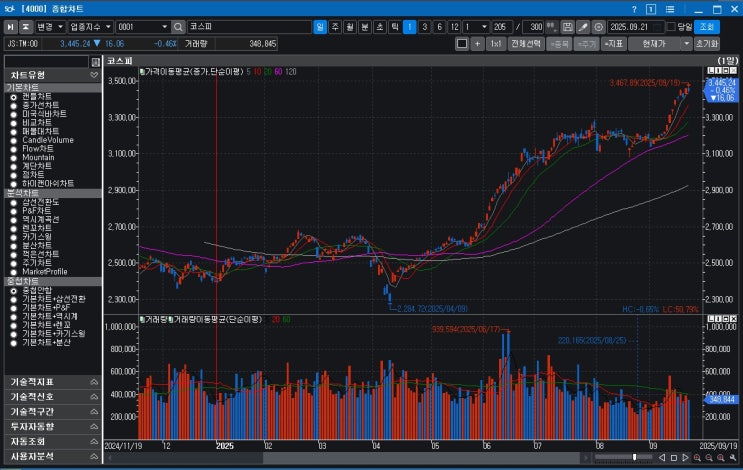Click the 전체선택 select-all button
The image size is (743, 470).
pyautogui.click(x=526, y=44)
